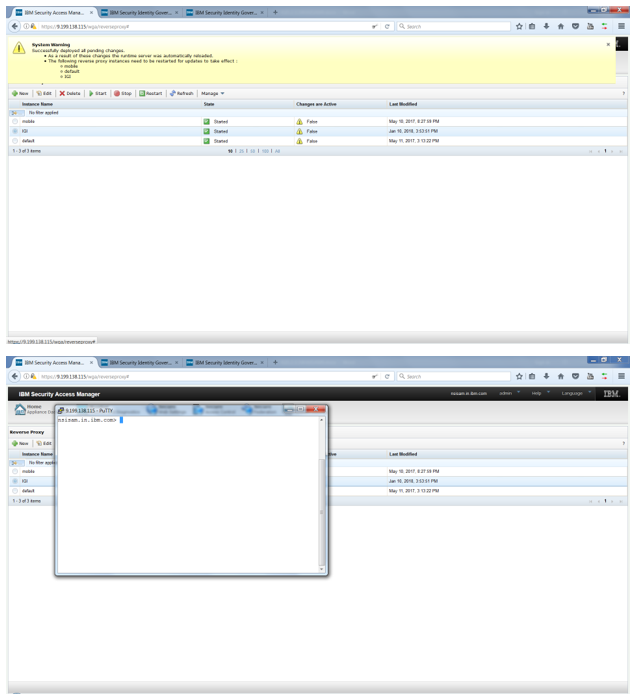Select the IGI instance radio in System Warning window
Image resolution: width=635 pixels, height=700 pixels.
point(15,131)
